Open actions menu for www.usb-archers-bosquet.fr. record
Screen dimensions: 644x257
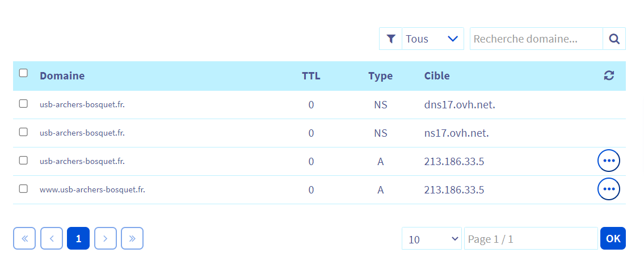pyautogui.click(x=609, y=189)
